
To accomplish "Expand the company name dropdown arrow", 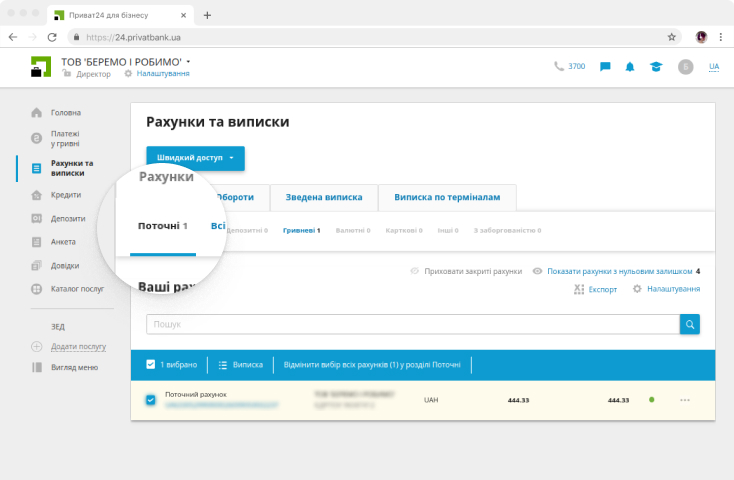I will [188, 62].
